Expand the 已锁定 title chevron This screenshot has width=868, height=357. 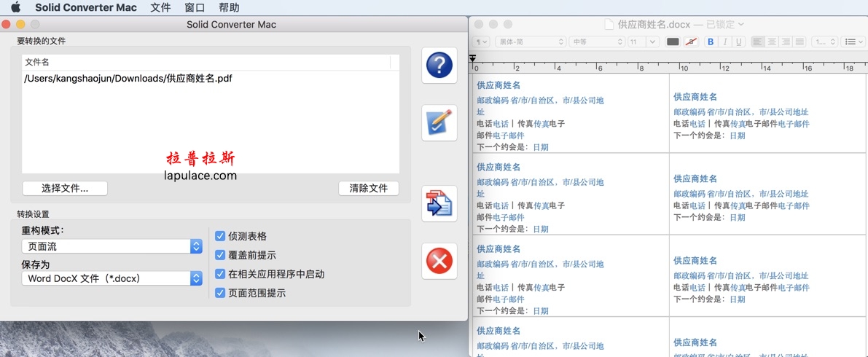coord(741,24)
